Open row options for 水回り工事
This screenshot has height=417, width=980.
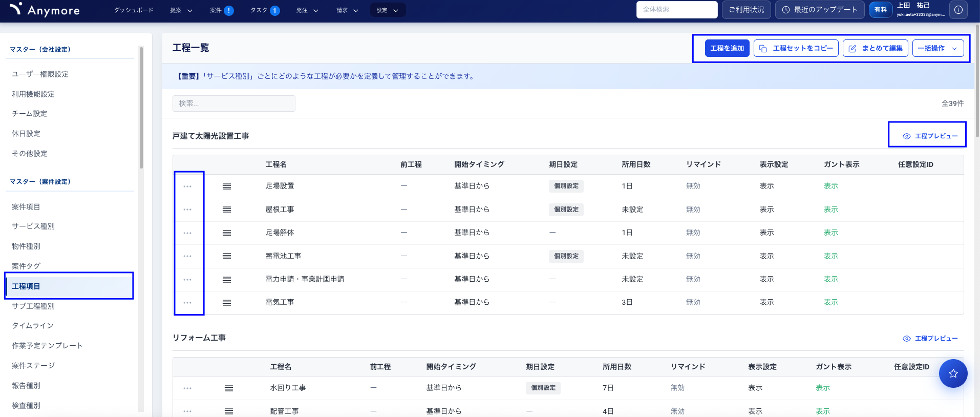click(187, 388)
